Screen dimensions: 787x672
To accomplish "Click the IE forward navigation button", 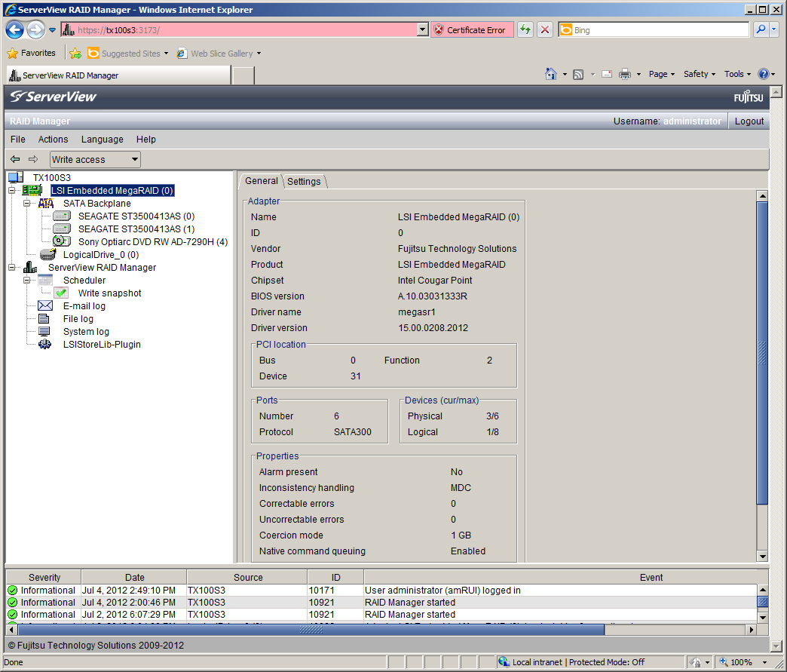I will [35, 30].
